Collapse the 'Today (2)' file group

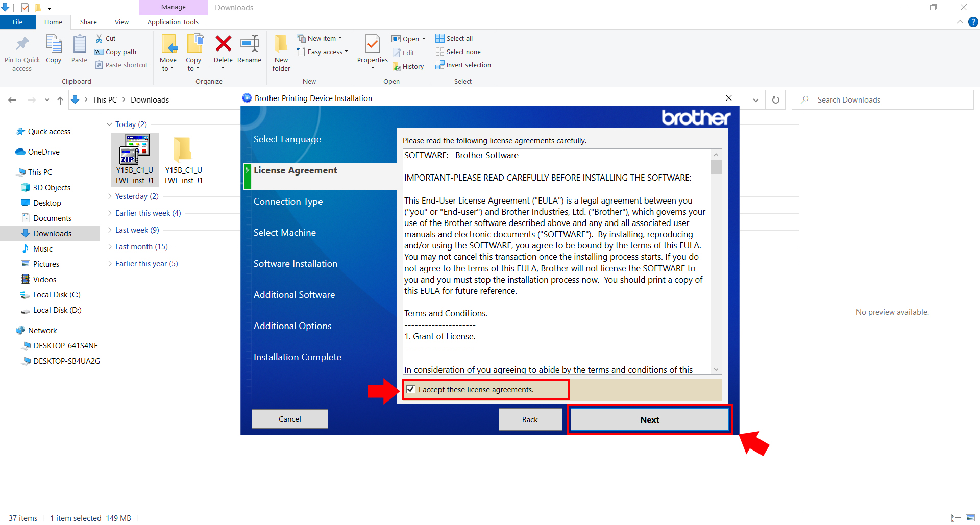(109, 124)
